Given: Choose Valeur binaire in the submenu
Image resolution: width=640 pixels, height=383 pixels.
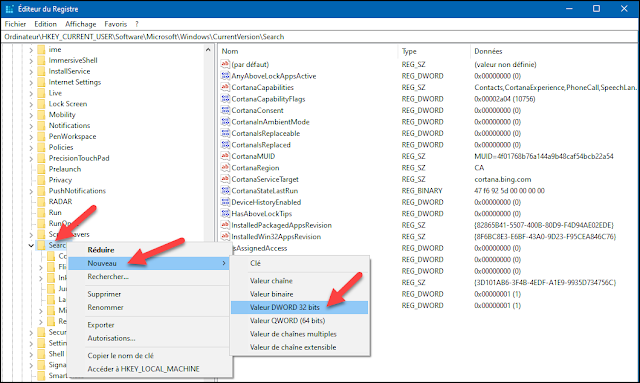Looking at the screenshot, I should [300, 294].
